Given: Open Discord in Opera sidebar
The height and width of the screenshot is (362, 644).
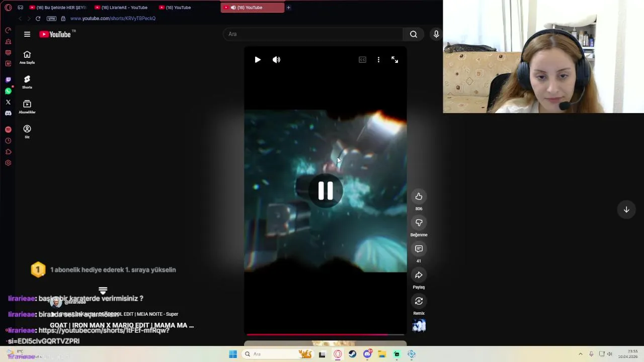Looking at the screenshot, I should [x=8, y=113].
